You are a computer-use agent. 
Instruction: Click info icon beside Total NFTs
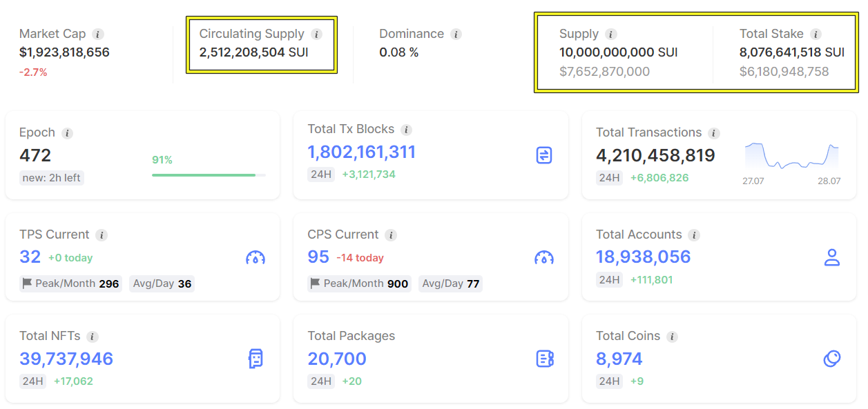[x=93, y=337]
